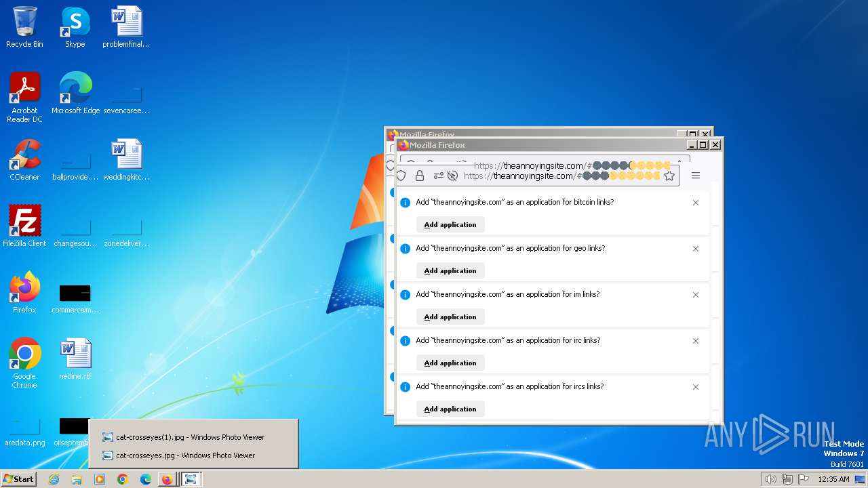
Task: Open the Acrobat Reader DC shortcut
Action: [x=24, y=97]
